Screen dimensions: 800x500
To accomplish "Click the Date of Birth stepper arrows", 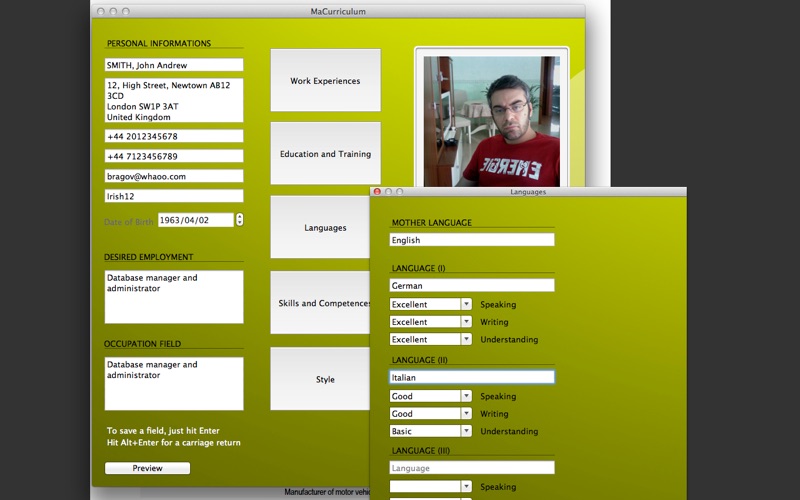I will [239, 220].
